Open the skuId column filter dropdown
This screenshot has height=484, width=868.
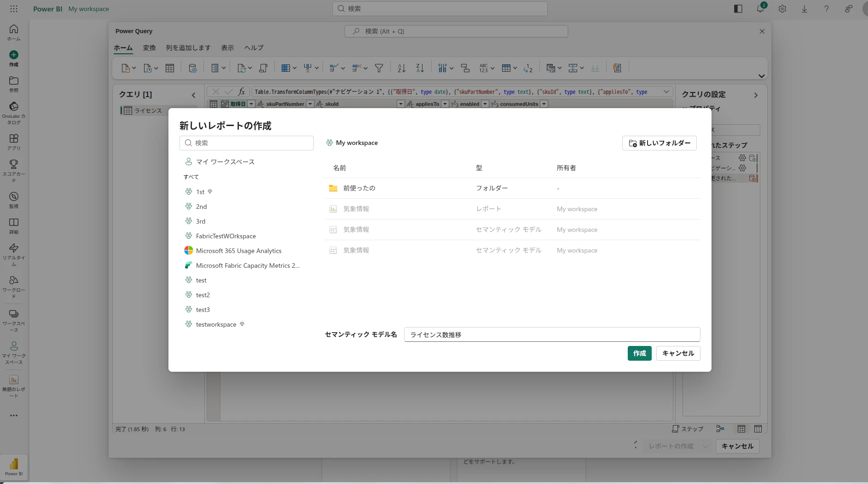pos(401,104)
